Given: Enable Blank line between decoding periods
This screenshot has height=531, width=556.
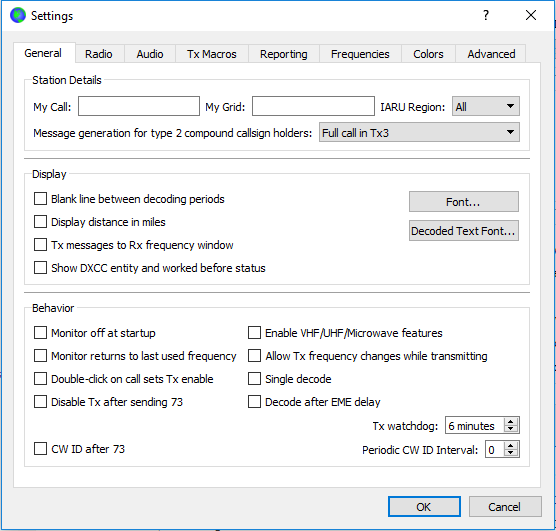Looking at the screenshot, I should pyautogui.click(x=40, y=199).
